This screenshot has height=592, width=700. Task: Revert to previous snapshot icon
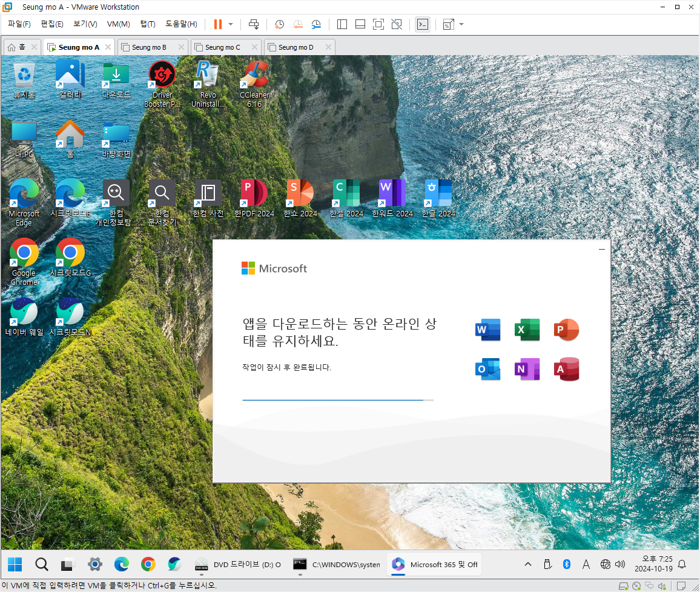(x=298, y=24)
